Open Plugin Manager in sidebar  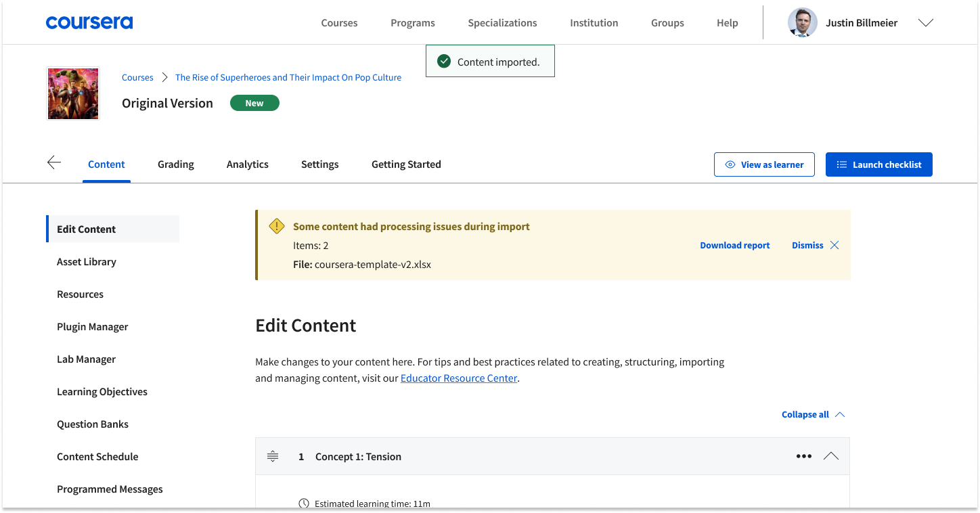pyautogui.click(x=93, y=327)
